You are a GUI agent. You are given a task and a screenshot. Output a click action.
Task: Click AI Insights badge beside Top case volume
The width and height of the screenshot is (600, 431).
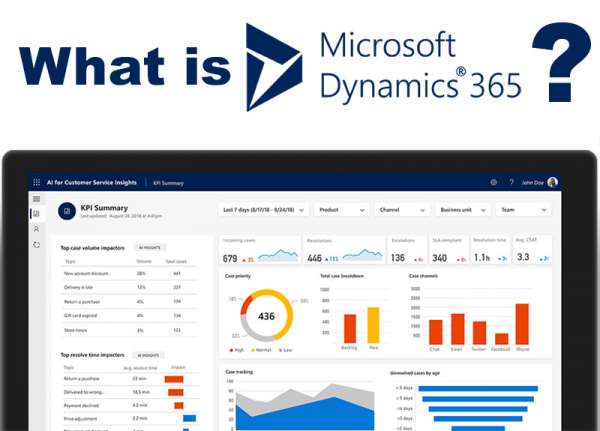(150, 248)
